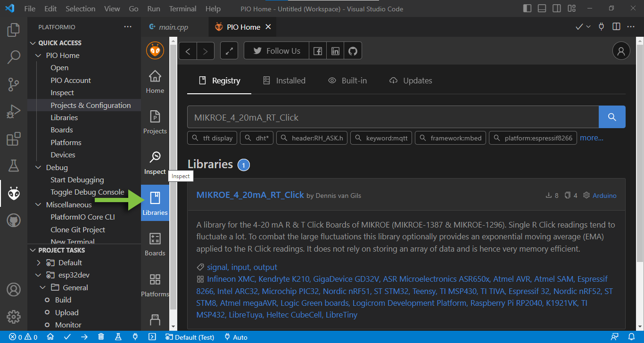Click PlatformIO Clean trash in status bar
The width and height of the screenshot is (644, 343).
[x=101, y=337]
